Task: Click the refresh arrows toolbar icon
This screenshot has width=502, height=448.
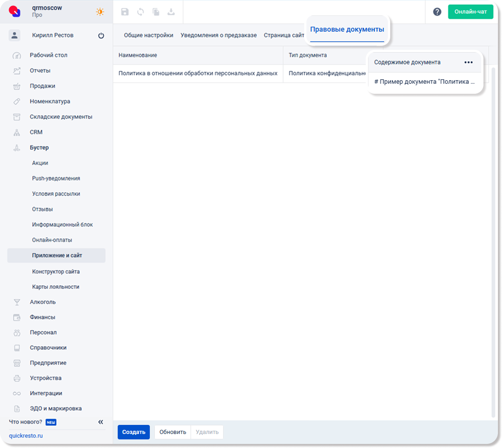Action: (140, 12)
